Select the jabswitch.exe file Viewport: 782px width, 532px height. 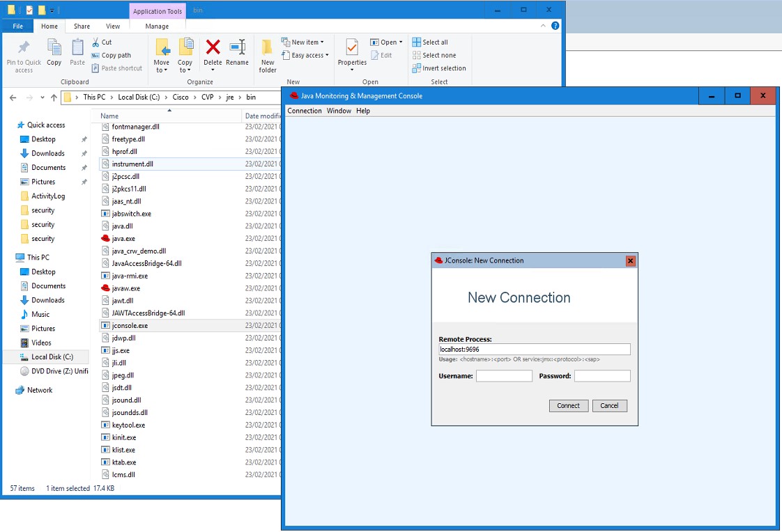tap(131, 214)
